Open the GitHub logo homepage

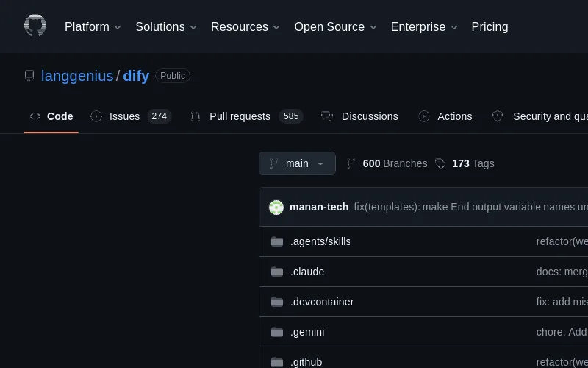[x=35, y=26]
